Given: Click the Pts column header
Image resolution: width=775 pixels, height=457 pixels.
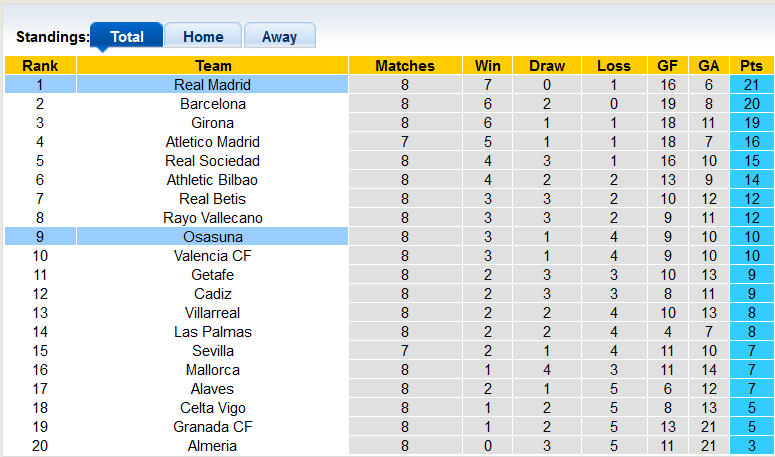Looking at the screenshot, I should pos(752,66).
